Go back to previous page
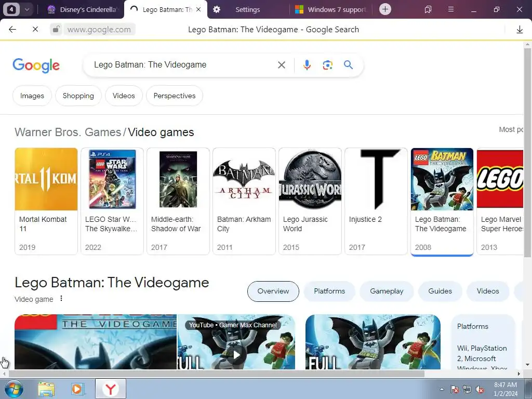The width and height of the screenshot is (532, 399). (x=12, y=30)
